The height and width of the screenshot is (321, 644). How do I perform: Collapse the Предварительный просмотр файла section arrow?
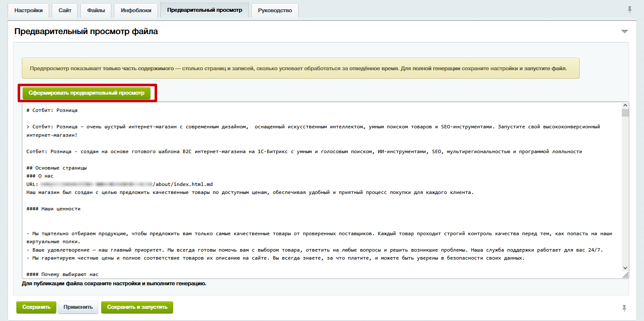[x=625, y=32]
